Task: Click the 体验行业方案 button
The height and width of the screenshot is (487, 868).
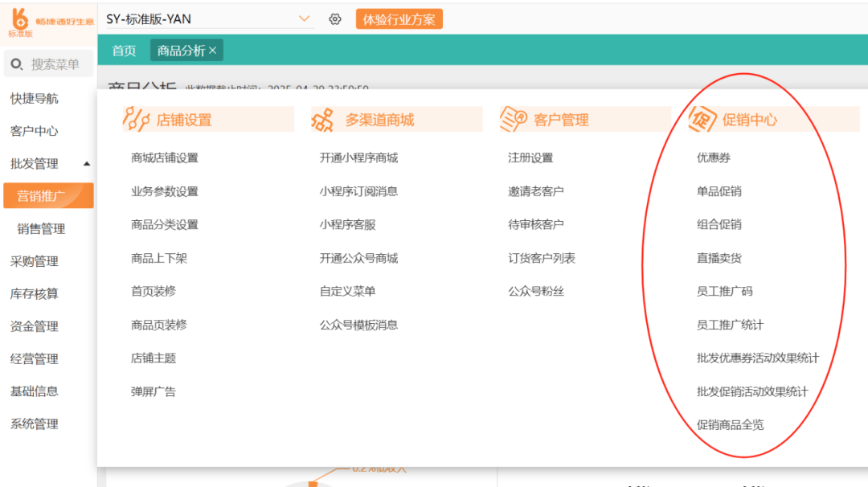Action: pyautogui.click(x=399, y=18)
